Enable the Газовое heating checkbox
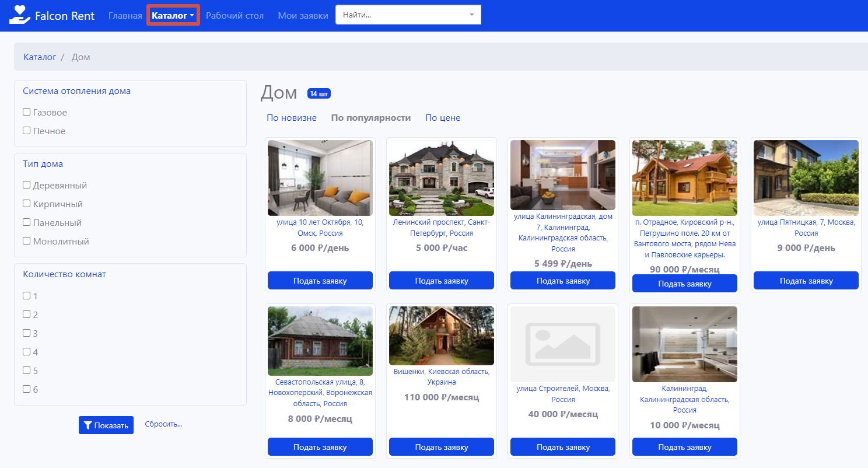 (x=27, y=112)
